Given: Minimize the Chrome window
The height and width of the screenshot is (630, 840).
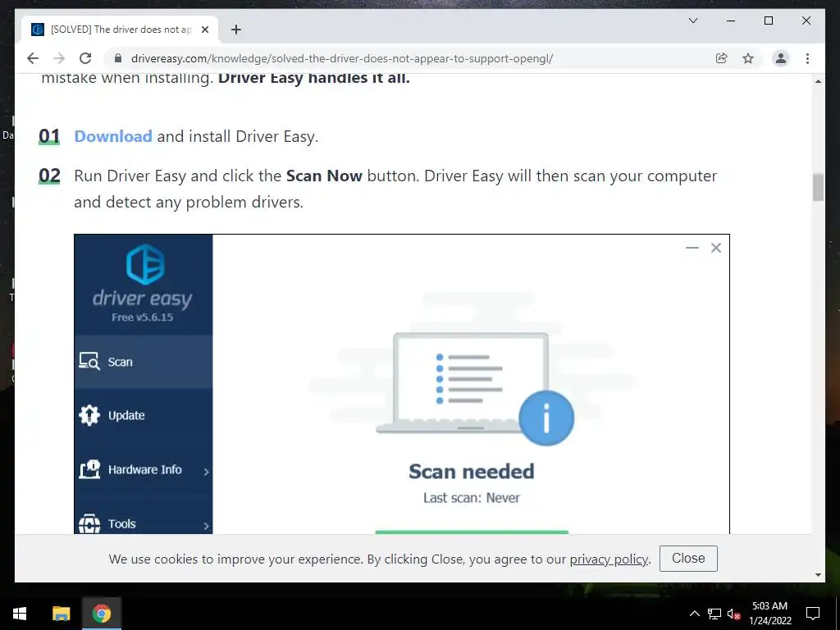Looking at the screenshot, I should [731, 21].
